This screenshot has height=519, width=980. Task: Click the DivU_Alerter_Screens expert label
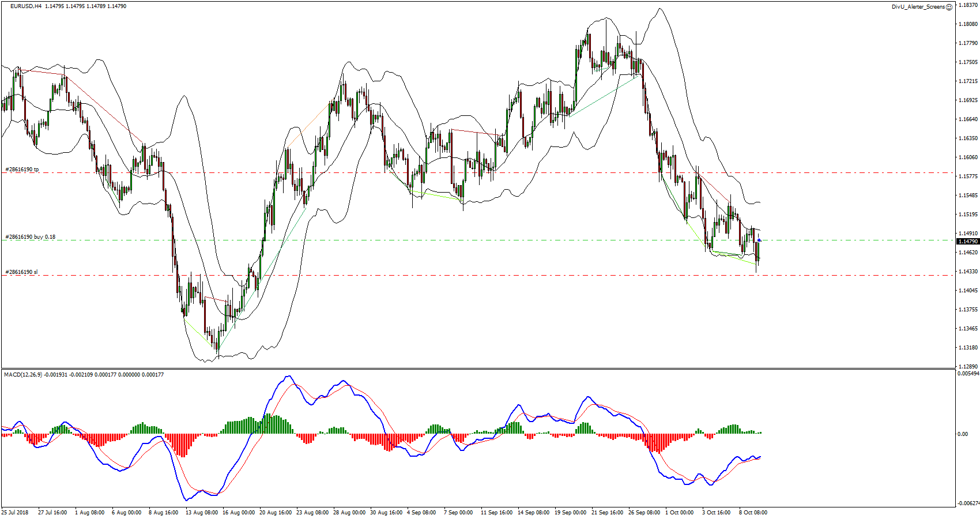pyautogui.click(x=918, y=7)
